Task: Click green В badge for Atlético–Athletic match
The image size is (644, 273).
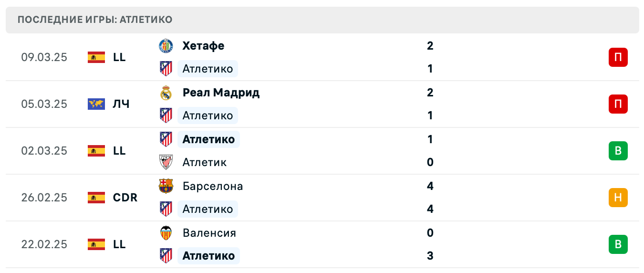Action: (618, 151)
